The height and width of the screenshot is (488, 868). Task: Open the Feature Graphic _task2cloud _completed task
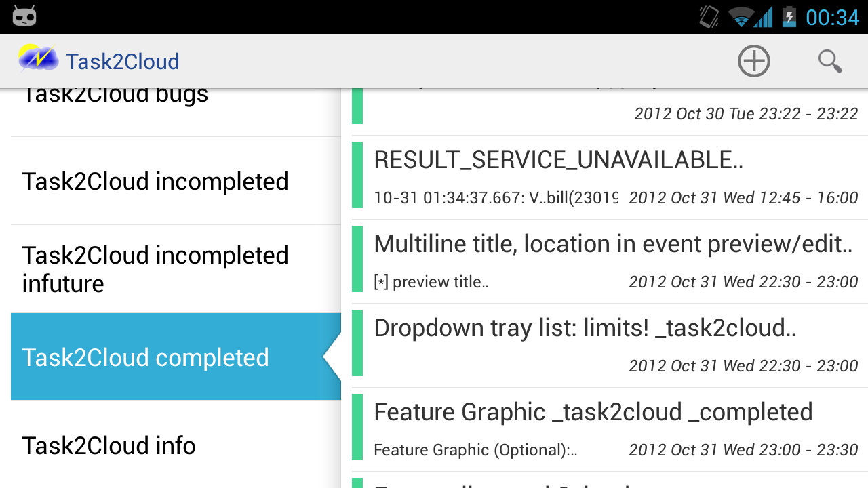[x=610, y=430]
